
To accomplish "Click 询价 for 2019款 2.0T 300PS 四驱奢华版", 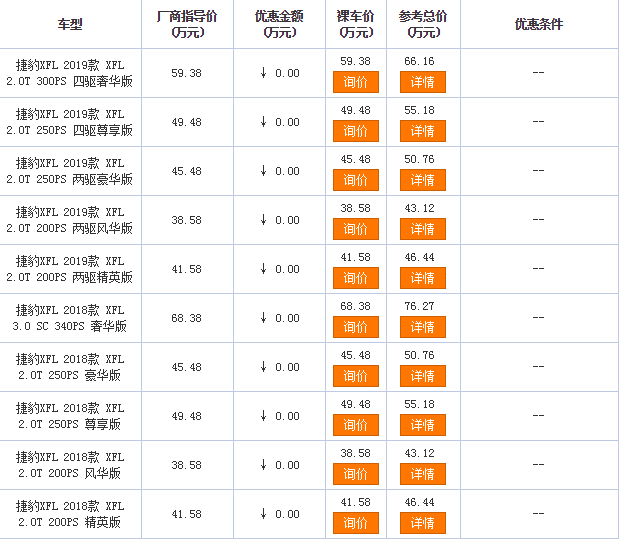I will click(356, 82).
